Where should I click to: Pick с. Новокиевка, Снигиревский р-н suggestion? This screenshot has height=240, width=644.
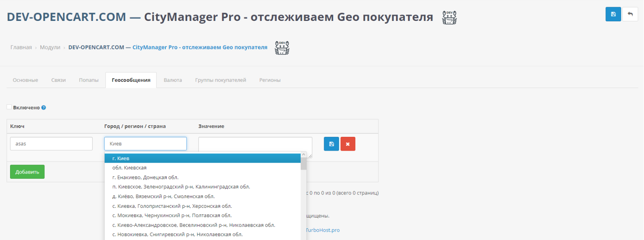pyautogui.click(x=202, y=234)
